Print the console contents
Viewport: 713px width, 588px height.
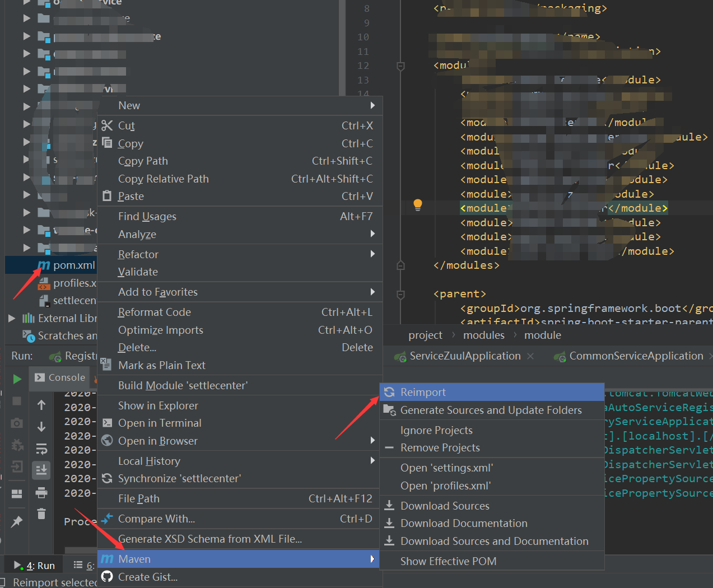click(41, 493)
